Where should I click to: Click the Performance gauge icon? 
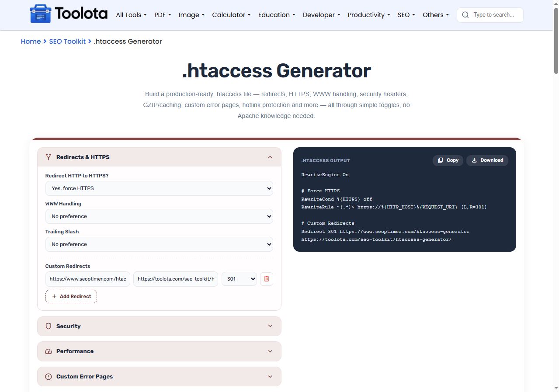pos(49,351)
